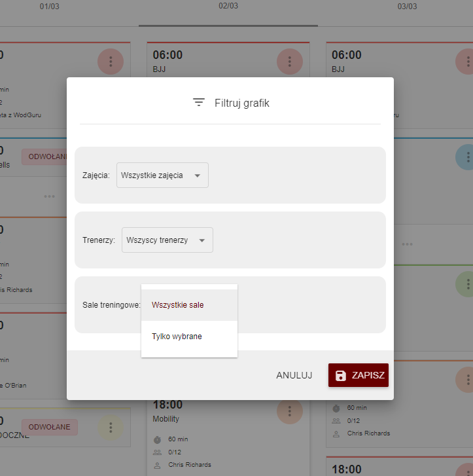Switch to the 03/03 date tab
The height and width of the screenshot is (476, 473).
click(x=407, y=7)
